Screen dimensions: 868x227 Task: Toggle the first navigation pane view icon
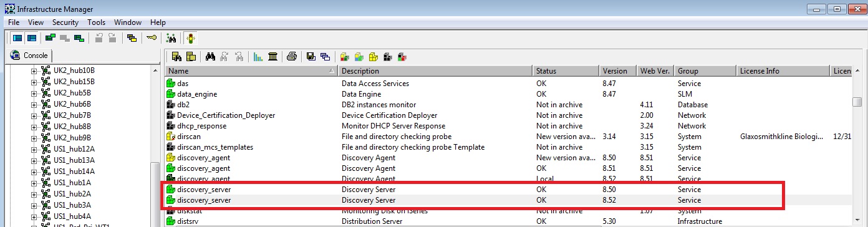point(17,38)
